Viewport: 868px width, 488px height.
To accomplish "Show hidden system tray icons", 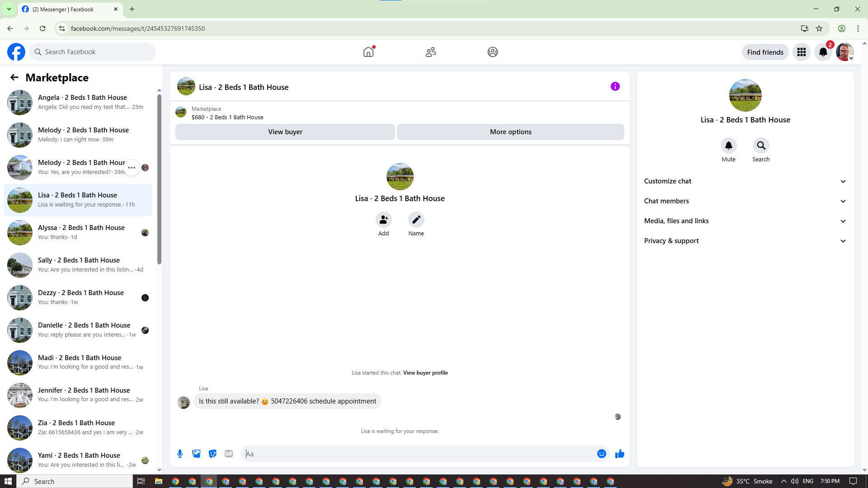I will pos(783,481).
